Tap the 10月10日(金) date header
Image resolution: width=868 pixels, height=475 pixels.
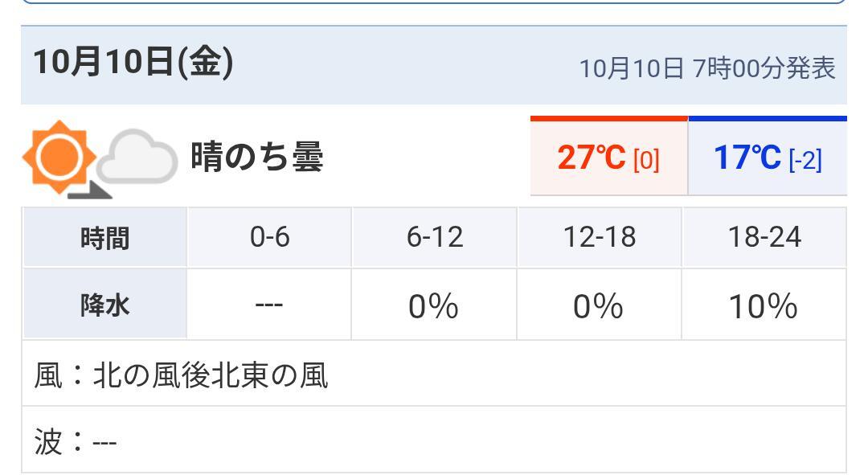coord(133,63)
